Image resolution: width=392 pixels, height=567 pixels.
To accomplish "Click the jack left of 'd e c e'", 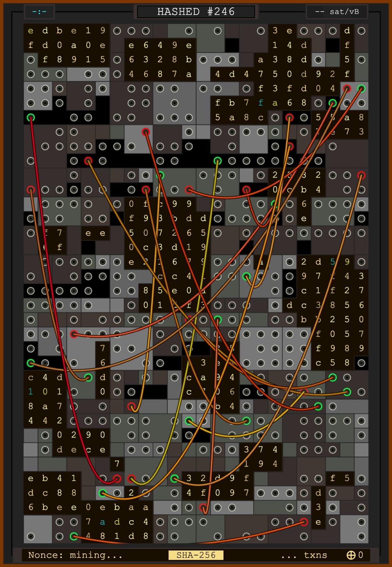I will [x=45, y=450].
